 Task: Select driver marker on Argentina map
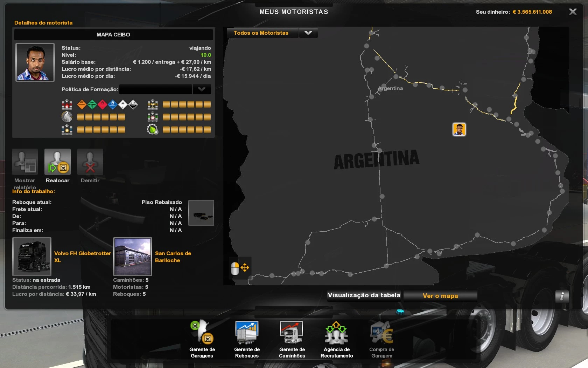(459, 129)
